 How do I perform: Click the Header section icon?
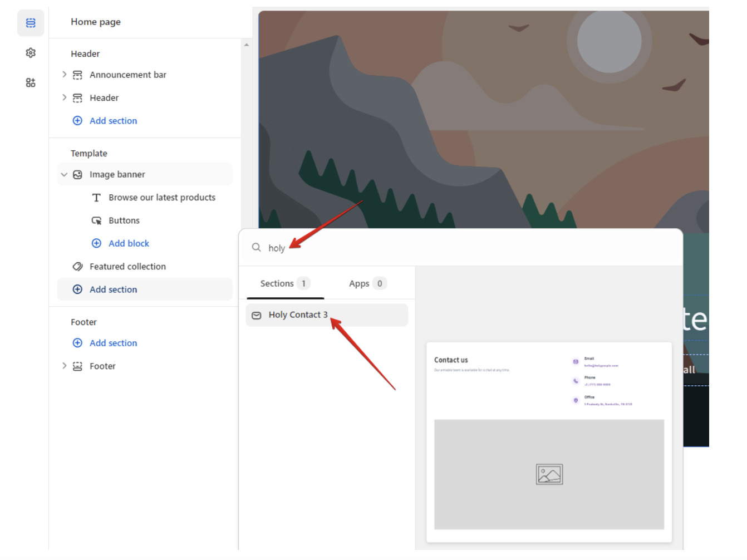[x=77, y=98]
